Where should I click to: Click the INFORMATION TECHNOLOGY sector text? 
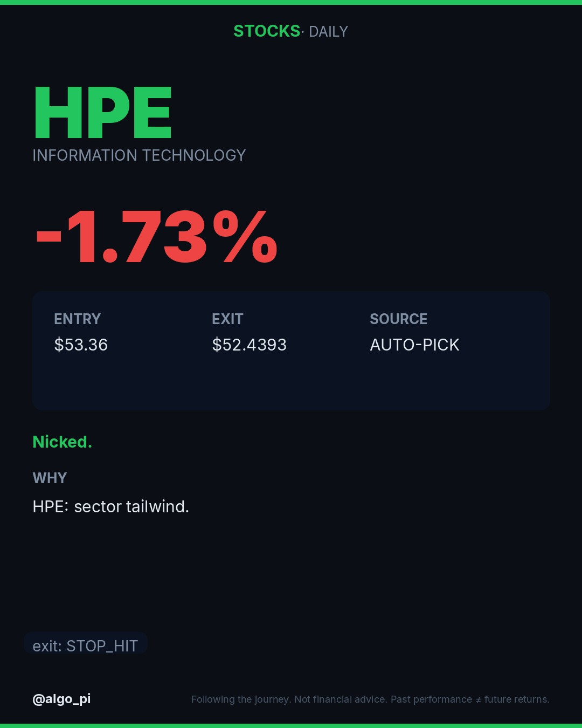tap(139, 155)
